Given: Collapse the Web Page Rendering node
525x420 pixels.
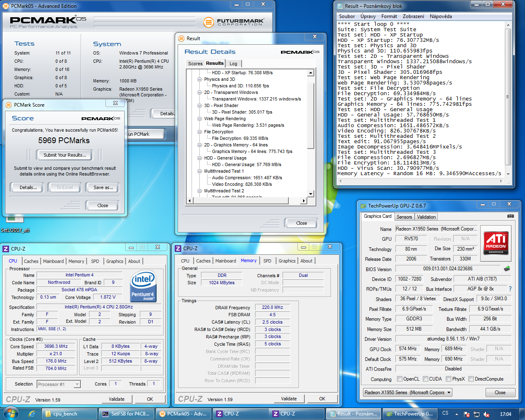Looking at the screenshot, I should point(200,119).
